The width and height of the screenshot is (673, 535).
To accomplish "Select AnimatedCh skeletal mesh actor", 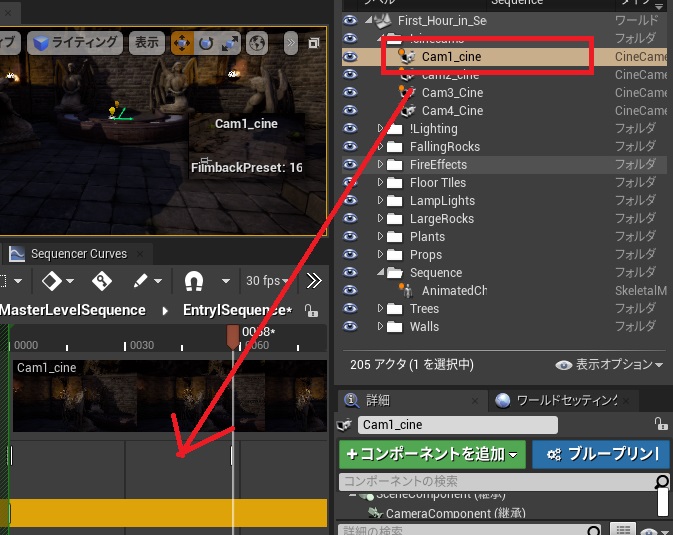I will (x=454, y=291).
